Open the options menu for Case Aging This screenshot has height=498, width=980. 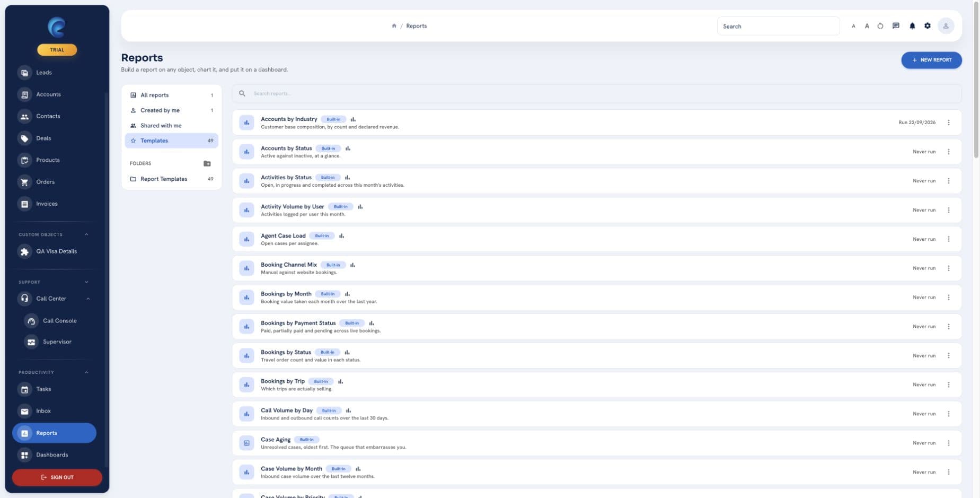[949, 443]
